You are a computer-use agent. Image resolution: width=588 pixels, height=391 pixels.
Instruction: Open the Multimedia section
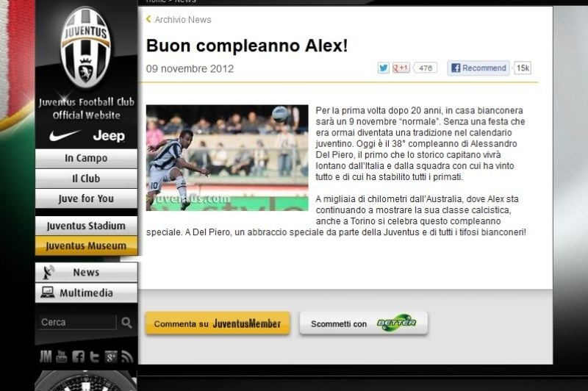point(86,293)
